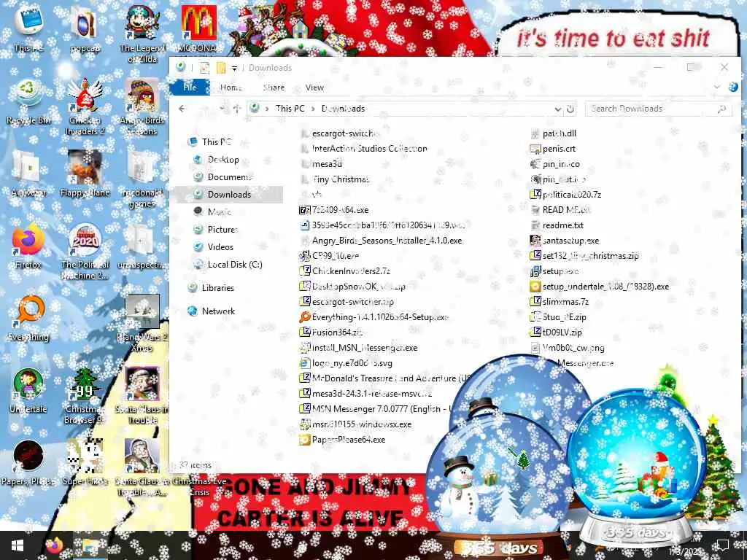Expand the ribbon with the chevron
The width and height of the screenshot is (747, 560).
coord(716,87)
